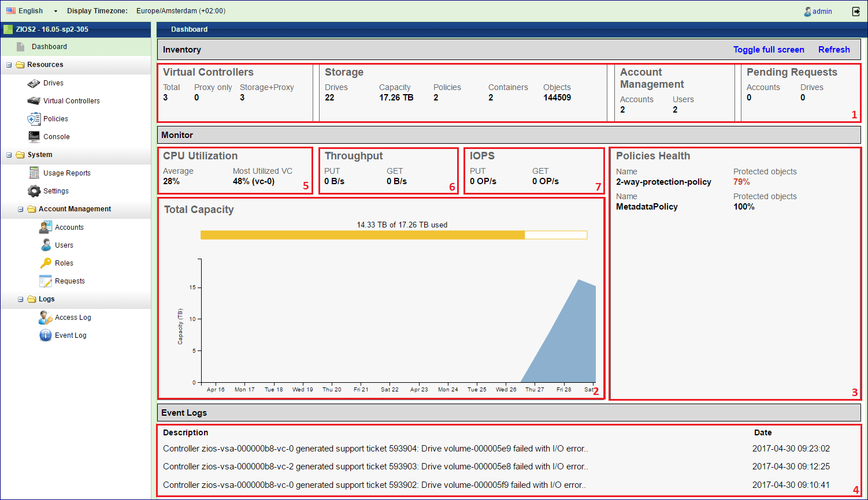
Task: Collapse the Resources tree section
Action: 9,65
